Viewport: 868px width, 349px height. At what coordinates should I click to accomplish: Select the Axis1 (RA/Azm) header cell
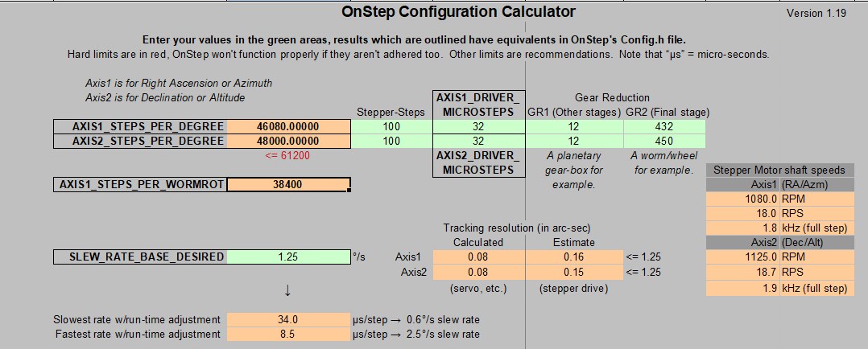[x=780, y=184]
